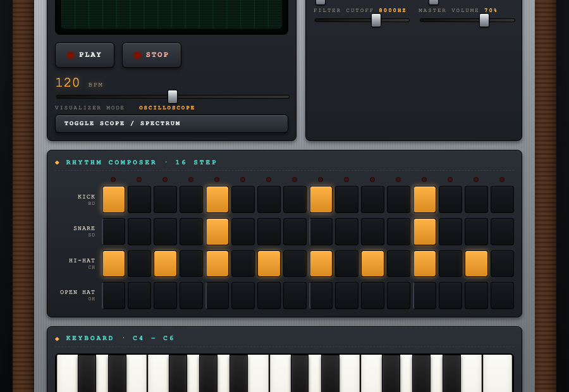Enable Snare step 9
Viewport: 569px width, 392px height.
[x=321, y=231]
